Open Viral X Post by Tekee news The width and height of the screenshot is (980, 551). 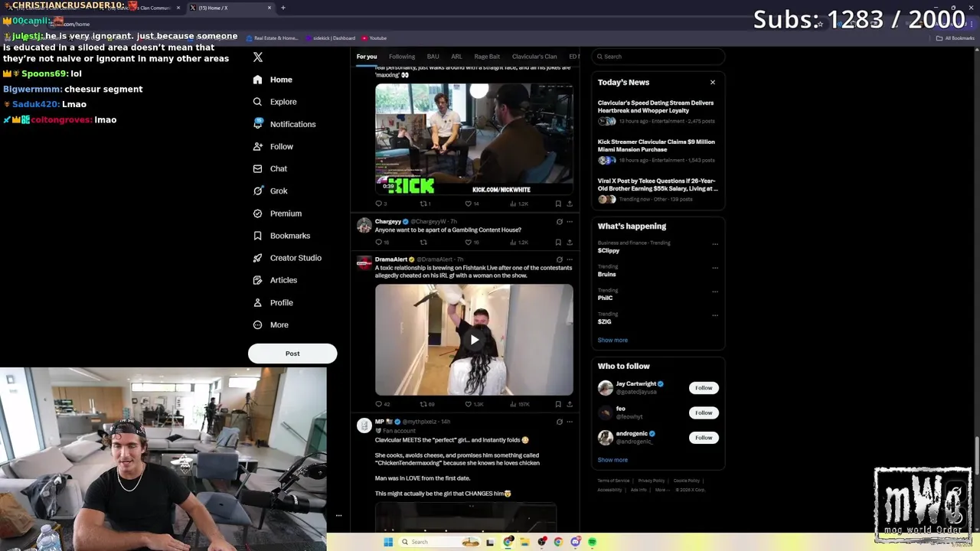pyautogui.click(x=657, y=191)
